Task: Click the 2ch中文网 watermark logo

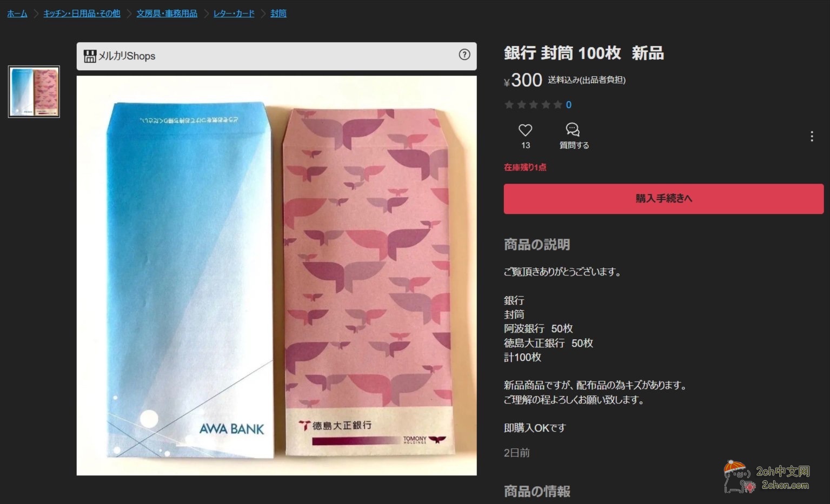Action: [x=767, y=477]
